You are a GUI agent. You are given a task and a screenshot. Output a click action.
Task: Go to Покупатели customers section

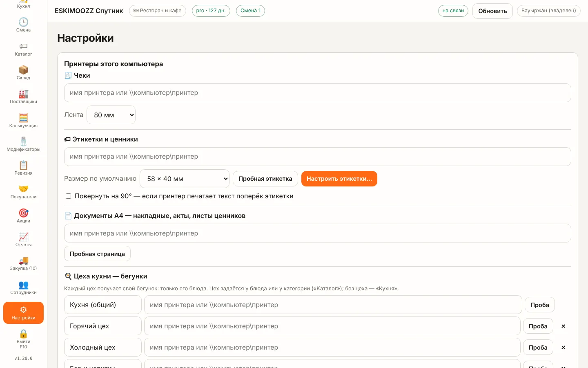[x=23, y=192]
